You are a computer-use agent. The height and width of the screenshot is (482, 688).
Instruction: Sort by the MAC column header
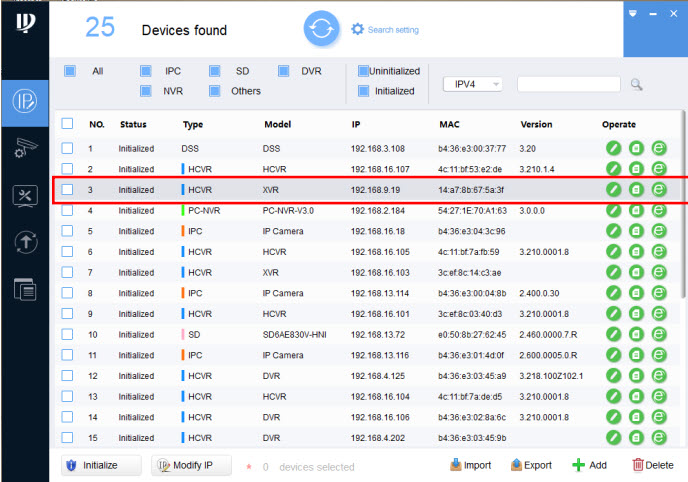(450, 124)
